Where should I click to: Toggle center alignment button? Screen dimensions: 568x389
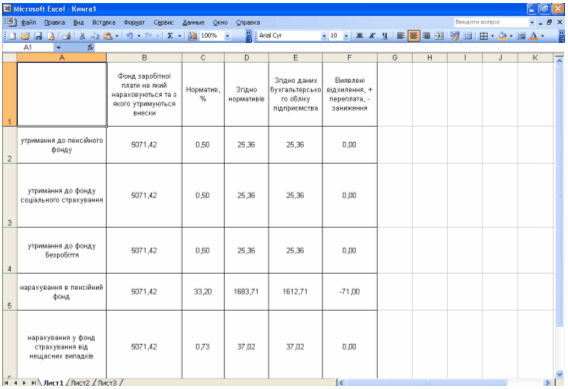(413, 36)
